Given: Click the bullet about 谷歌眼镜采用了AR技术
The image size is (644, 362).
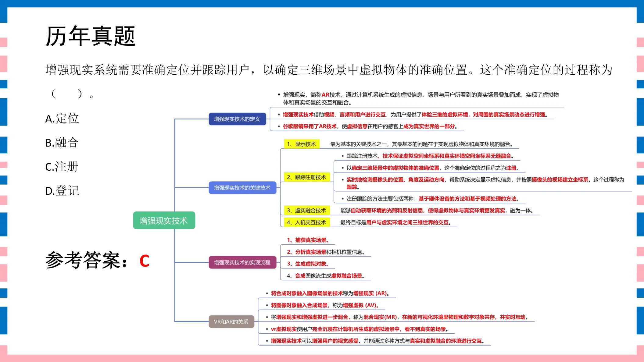Looking at the screenshot, I should (368, 126).
